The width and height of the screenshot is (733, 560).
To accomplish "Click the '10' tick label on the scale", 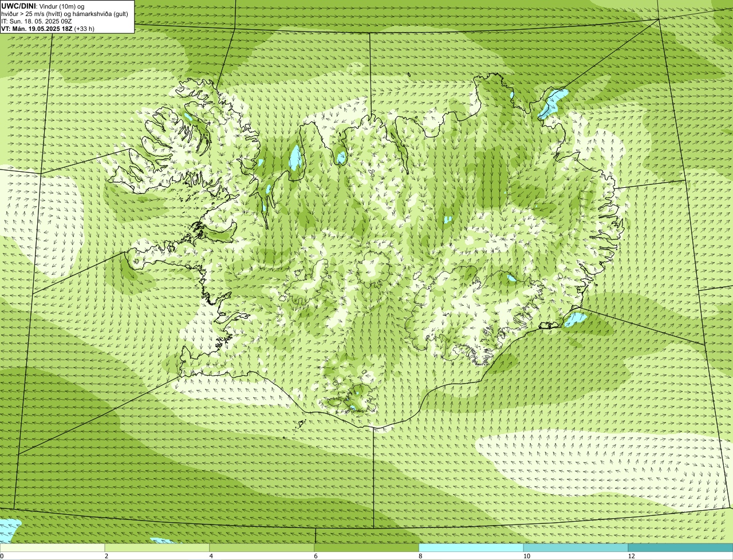I will click(526, 556).
